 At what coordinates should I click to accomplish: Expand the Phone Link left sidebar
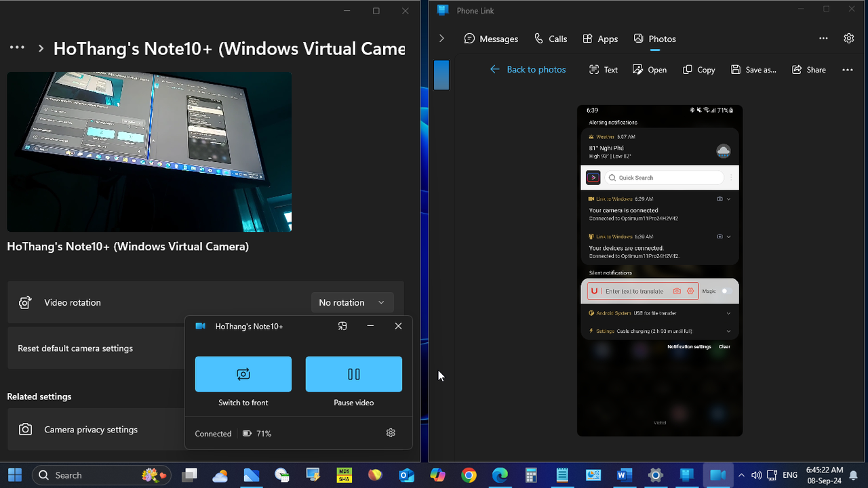(441, 38)
